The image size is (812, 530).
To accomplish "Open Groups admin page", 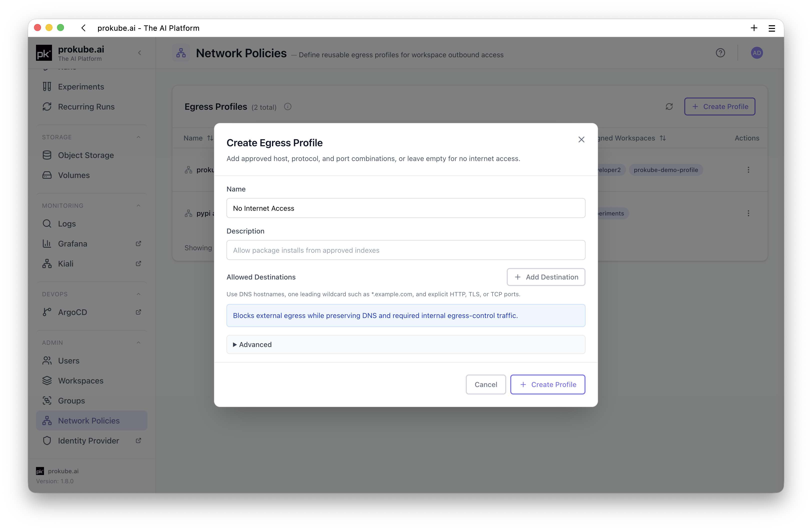I will 91,401.
